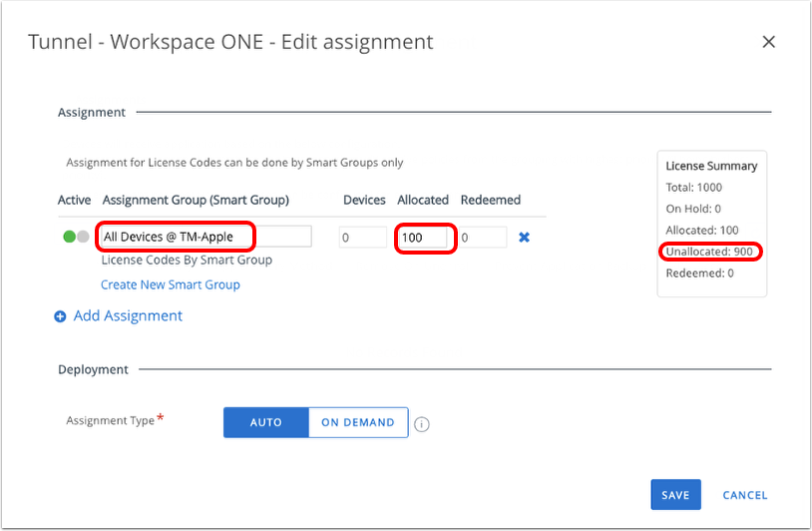Open Create New Smart Group link
812x531 pixels.
(171, 284)
